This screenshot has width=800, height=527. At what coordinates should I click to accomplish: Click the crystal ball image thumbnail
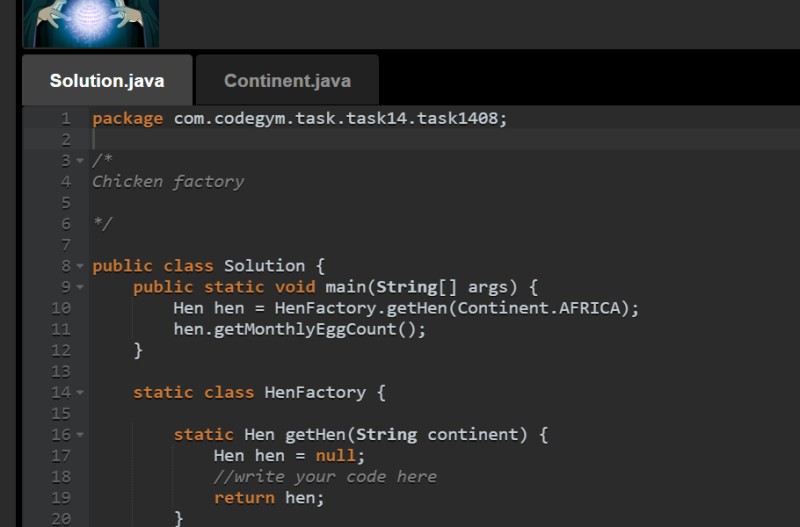(91, 23)
